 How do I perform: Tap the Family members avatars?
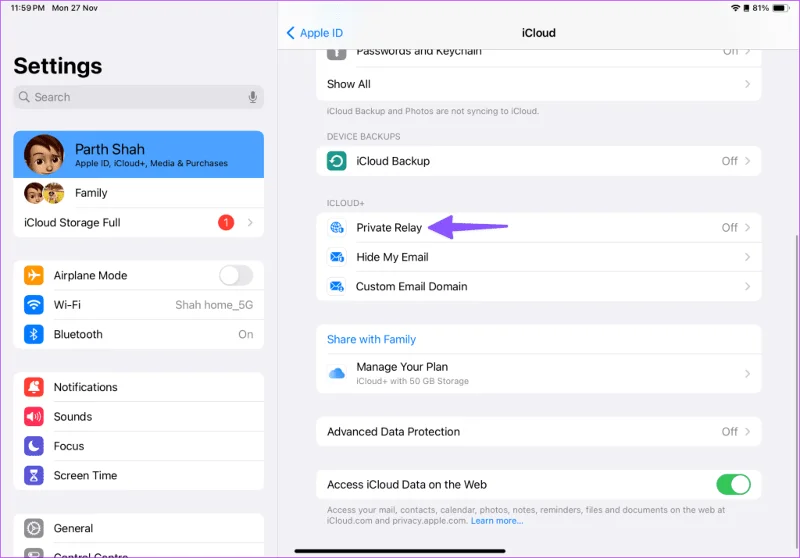(x=44, y=193)
